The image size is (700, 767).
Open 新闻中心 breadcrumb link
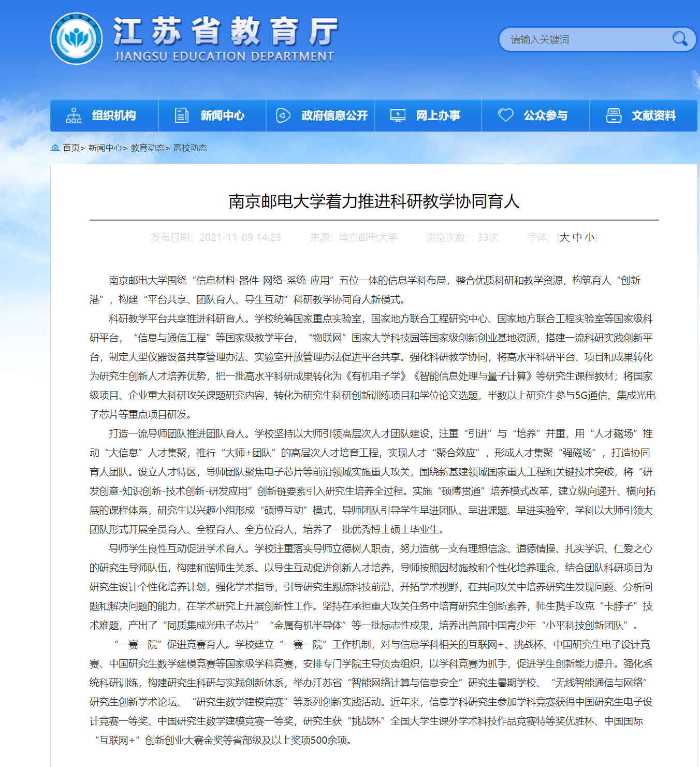pyautogui.click(x=105, y=148)
